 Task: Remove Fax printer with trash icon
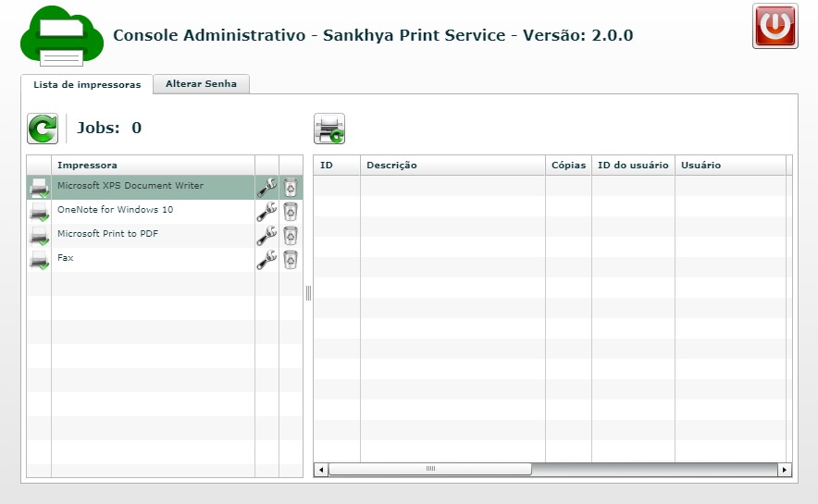(291, 259)
